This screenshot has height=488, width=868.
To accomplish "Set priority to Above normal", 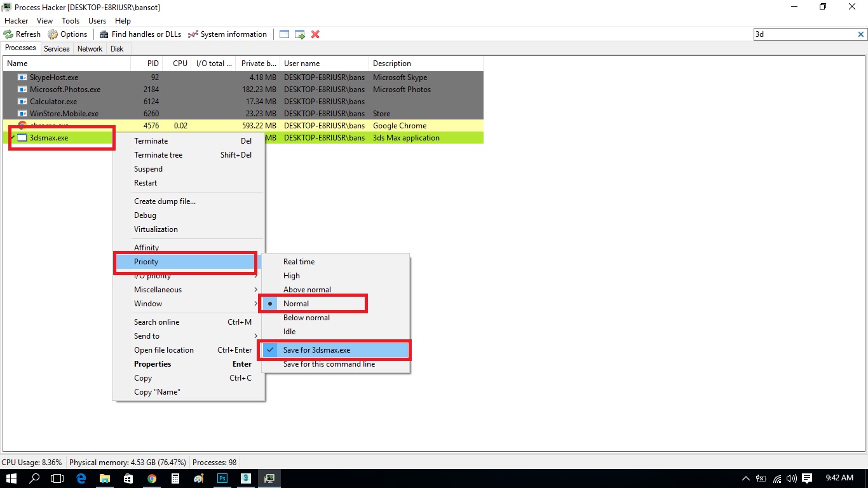I will click(336, 290).
